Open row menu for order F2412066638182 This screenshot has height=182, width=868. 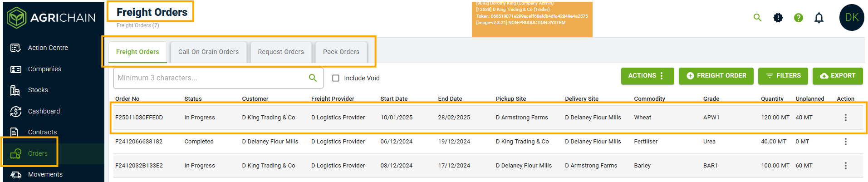(845, 142)
